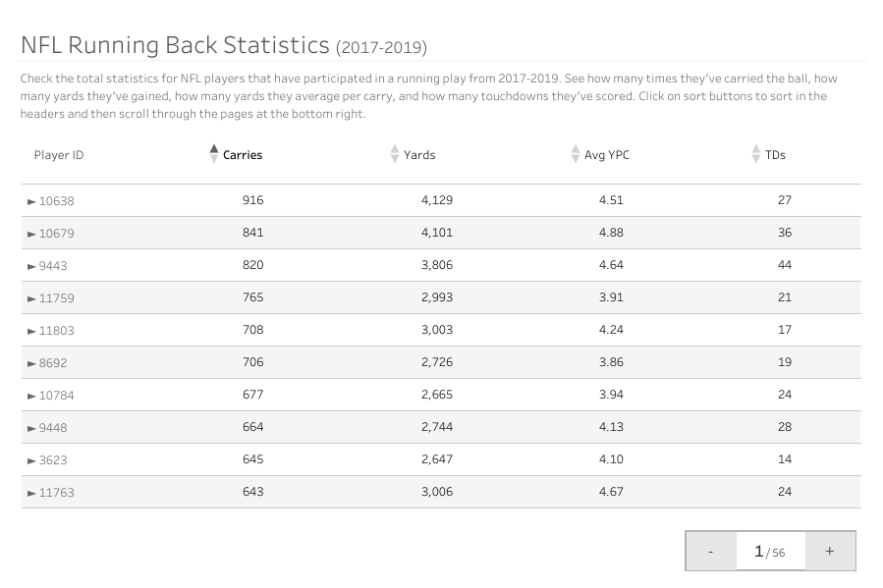Sort table by Avg YPC icon
The width and height of the screenshot is (883, 588).
576,154
